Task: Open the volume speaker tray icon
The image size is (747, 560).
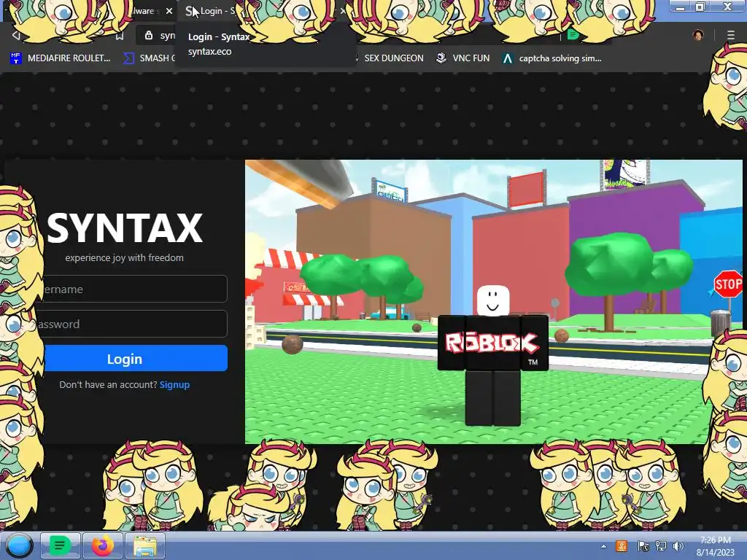Action: coord(678,546)
